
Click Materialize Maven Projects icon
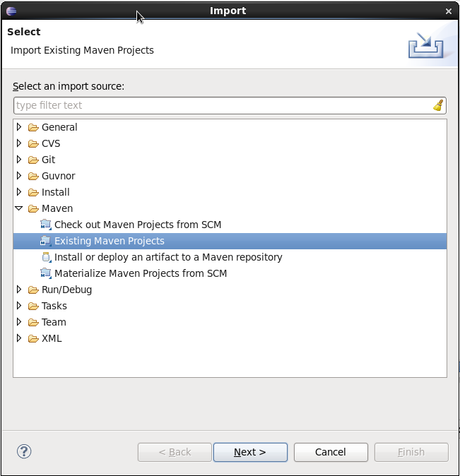tap(46, 274)
